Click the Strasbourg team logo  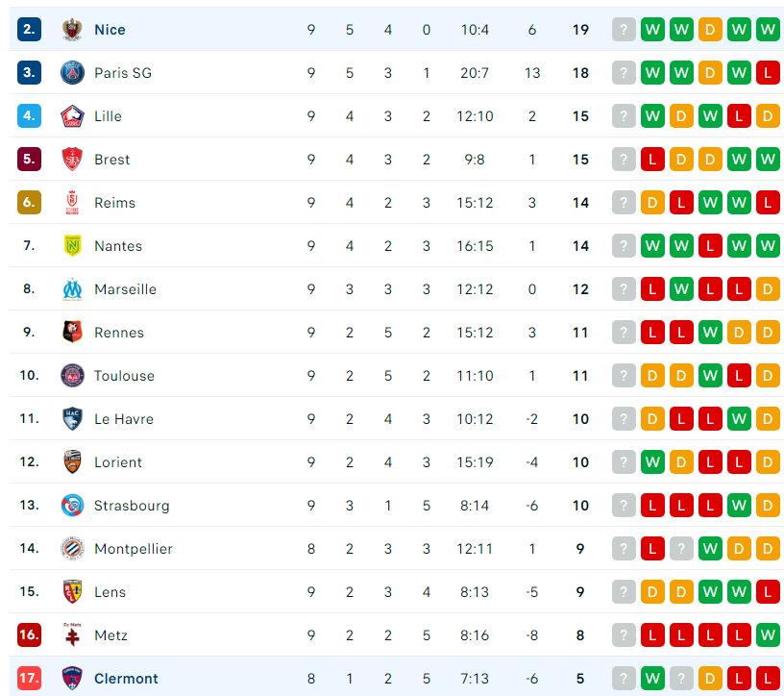pyautogui.click(x=72, y=506)
